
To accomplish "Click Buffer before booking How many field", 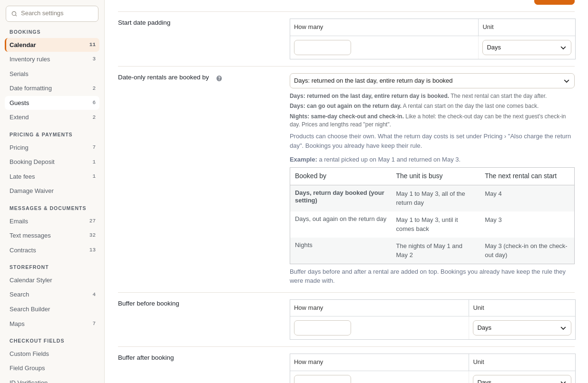I will 323,328.
